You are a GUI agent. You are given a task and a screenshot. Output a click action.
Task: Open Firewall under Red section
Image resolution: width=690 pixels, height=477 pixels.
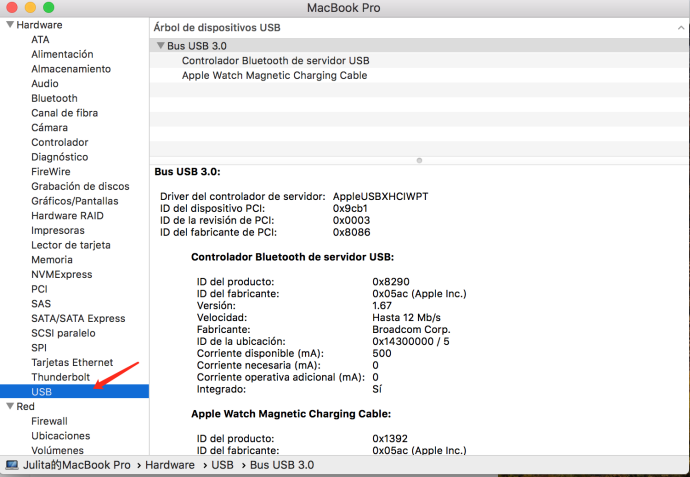(49, 421)
